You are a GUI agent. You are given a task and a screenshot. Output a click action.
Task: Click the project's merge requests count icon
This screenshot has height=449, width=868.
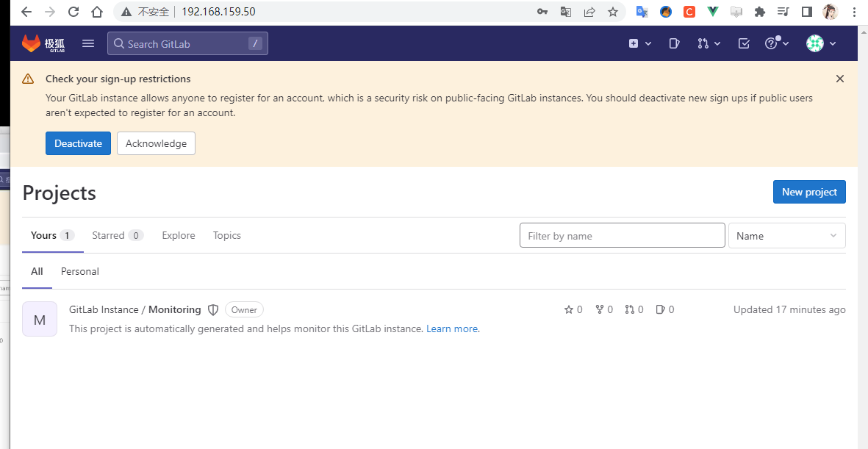(634, 310)
